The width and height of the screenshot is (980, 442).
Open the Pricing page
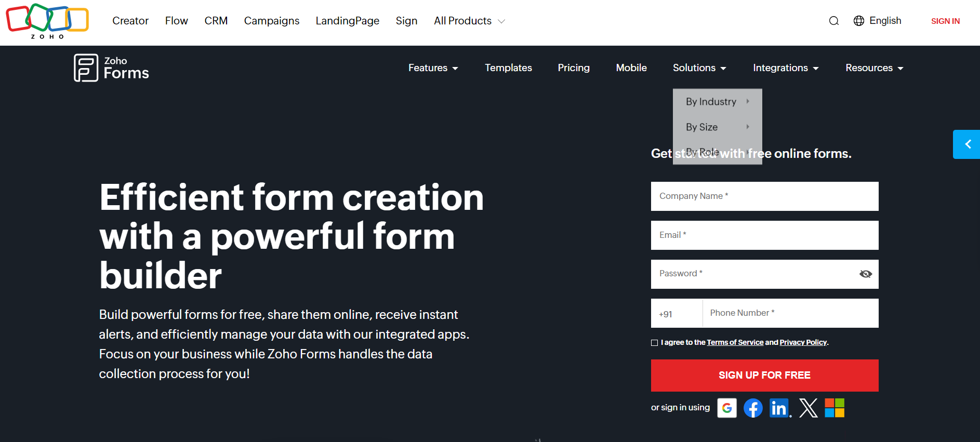tap(574, 68)
